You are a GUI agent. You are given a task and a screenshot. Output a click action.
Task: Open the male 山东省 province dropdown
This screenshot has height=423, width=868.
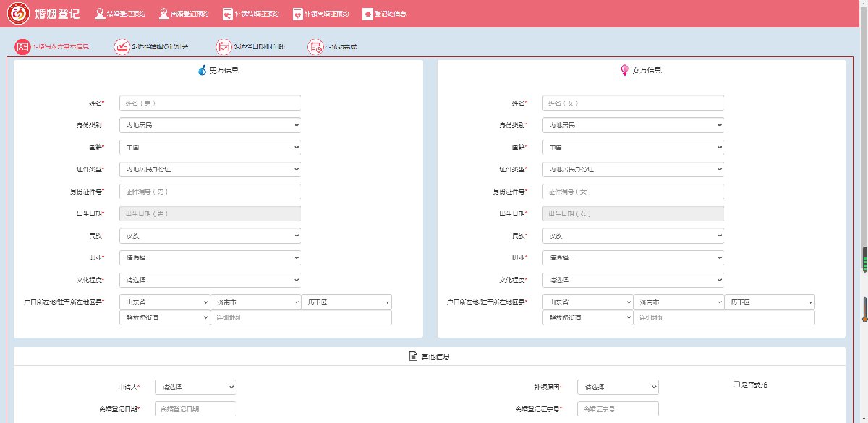point(164,302)
